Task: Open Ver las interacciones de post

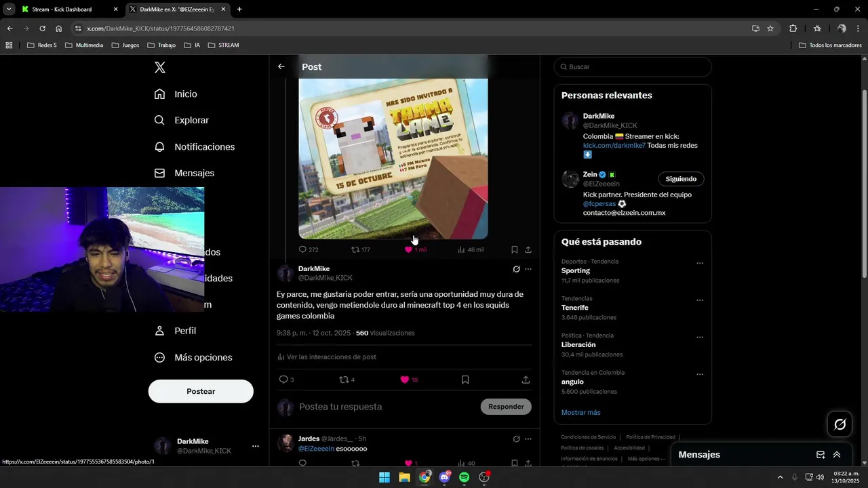Action: 326,357
